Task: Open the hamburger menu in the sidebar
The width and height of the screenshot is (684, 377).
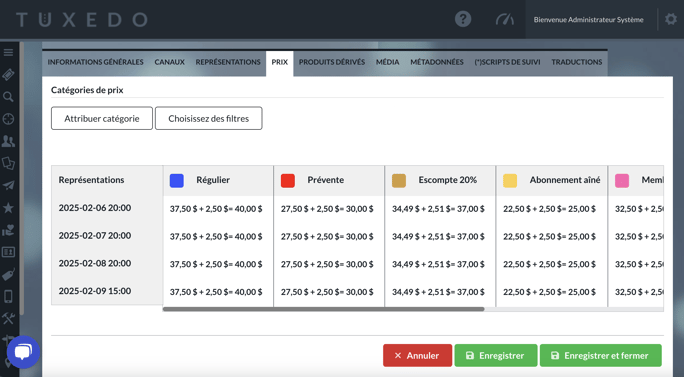Action: click(x=8, y=53)
